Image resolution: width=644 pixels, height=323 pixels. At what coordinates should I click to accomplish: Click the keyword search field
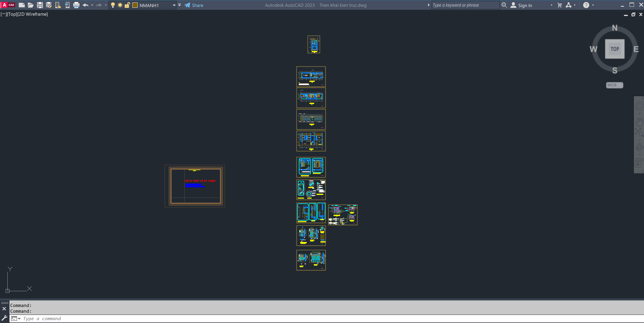coord(466,5)
